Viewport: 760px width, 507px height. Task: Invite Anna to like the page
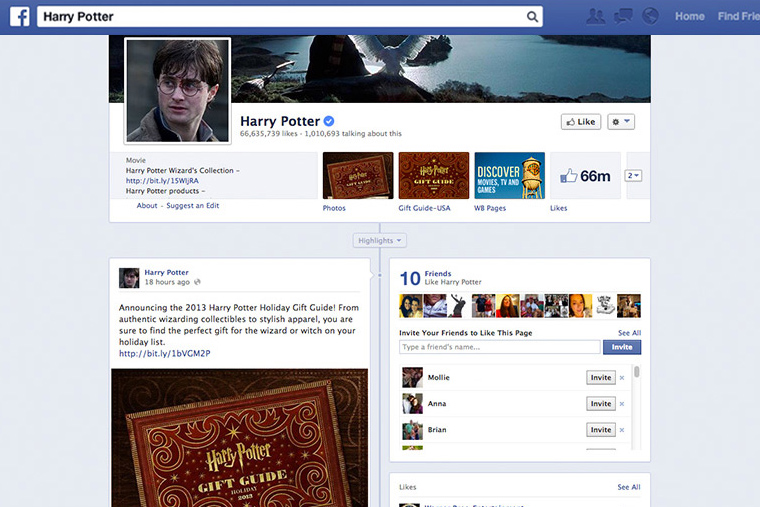tap(600, 404)
